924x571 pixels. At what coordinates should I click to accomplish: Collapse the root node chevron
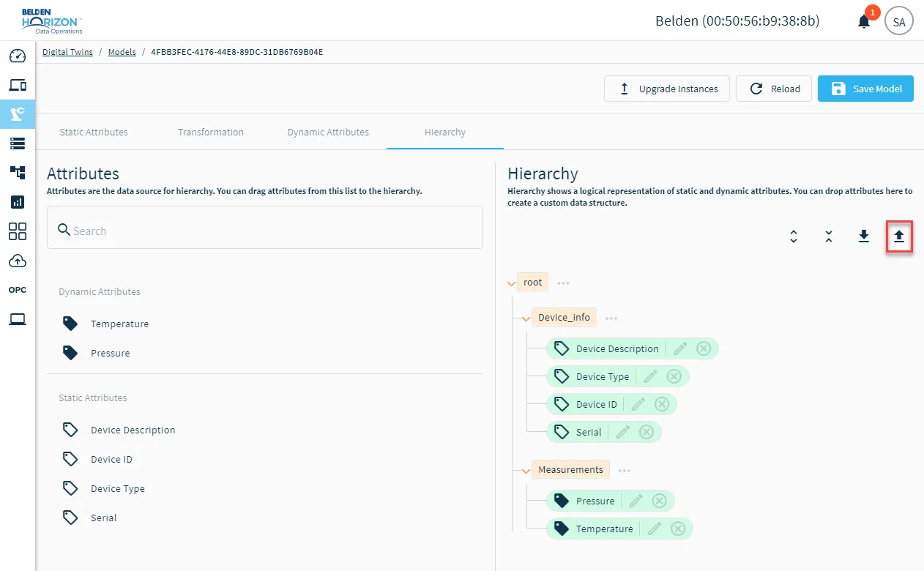511,283
